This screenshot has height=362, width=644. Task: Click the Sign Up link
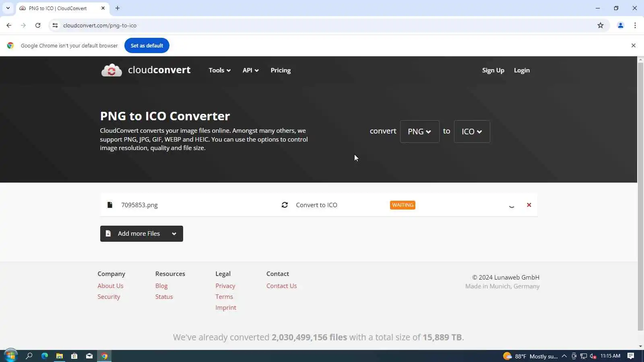pos(493,70)
